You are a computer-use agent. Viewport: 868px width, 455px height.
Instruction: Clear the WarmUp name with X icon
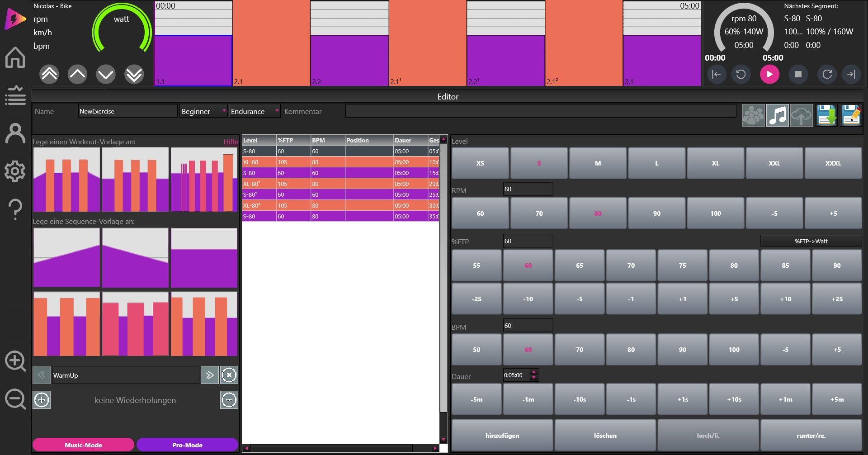coord(229,375)
